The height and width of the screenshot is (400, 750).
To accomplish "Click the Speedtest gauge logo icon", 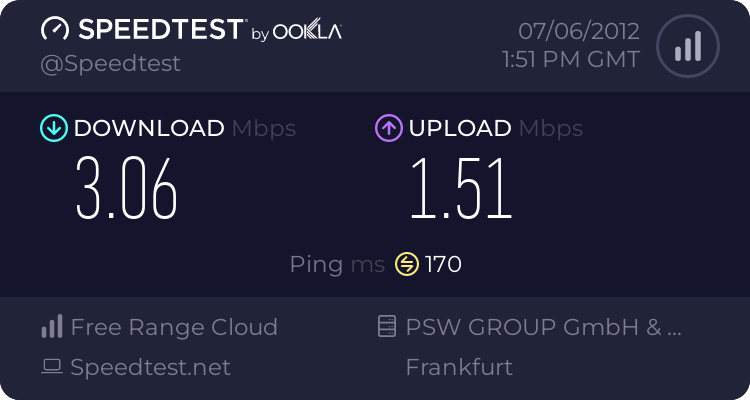I will click(55, 31).
